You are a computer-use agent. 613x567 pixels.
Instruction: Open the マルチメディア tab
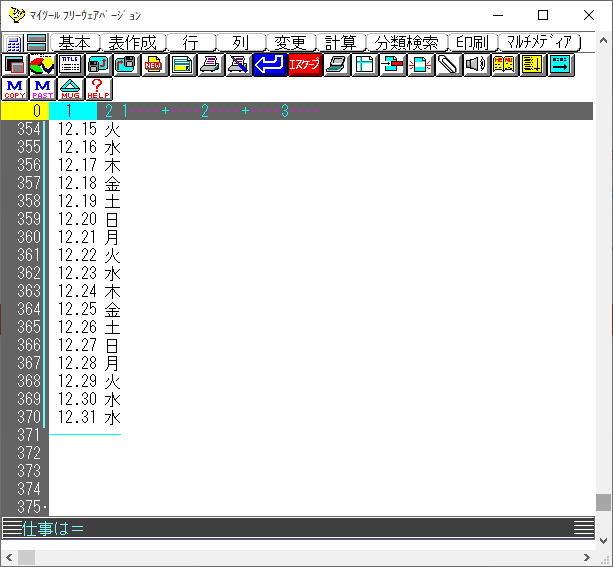point(540,43)
